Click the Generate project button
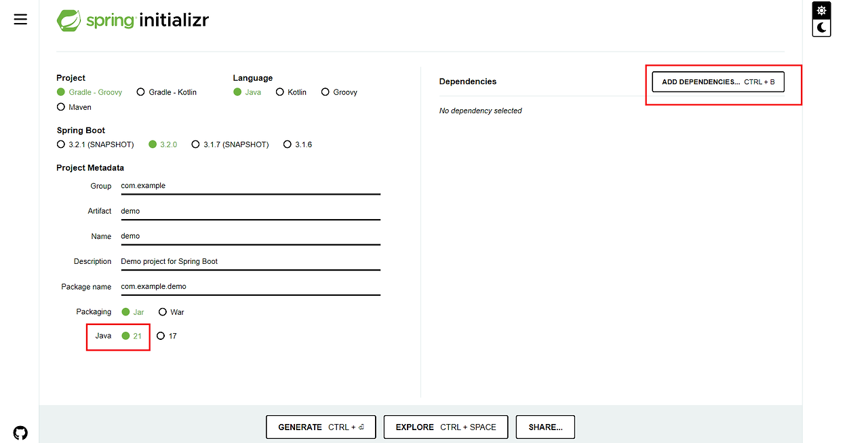 coord(321,427)
